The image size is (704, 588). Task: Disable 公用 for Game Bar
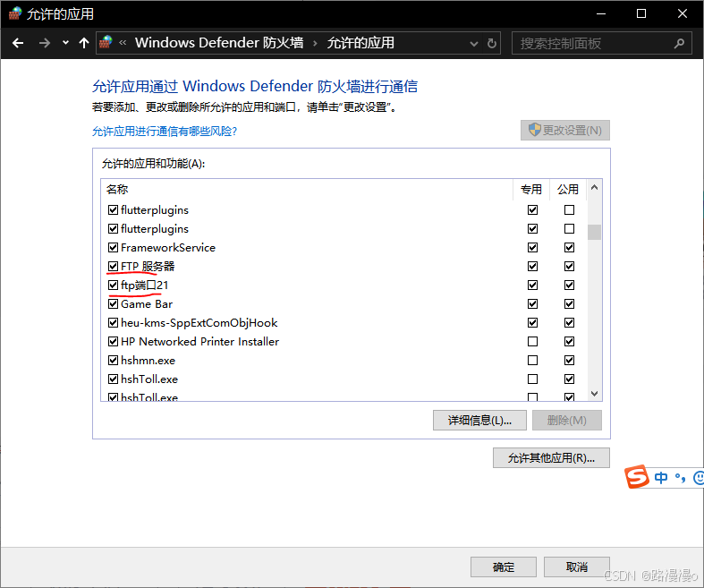569,304
